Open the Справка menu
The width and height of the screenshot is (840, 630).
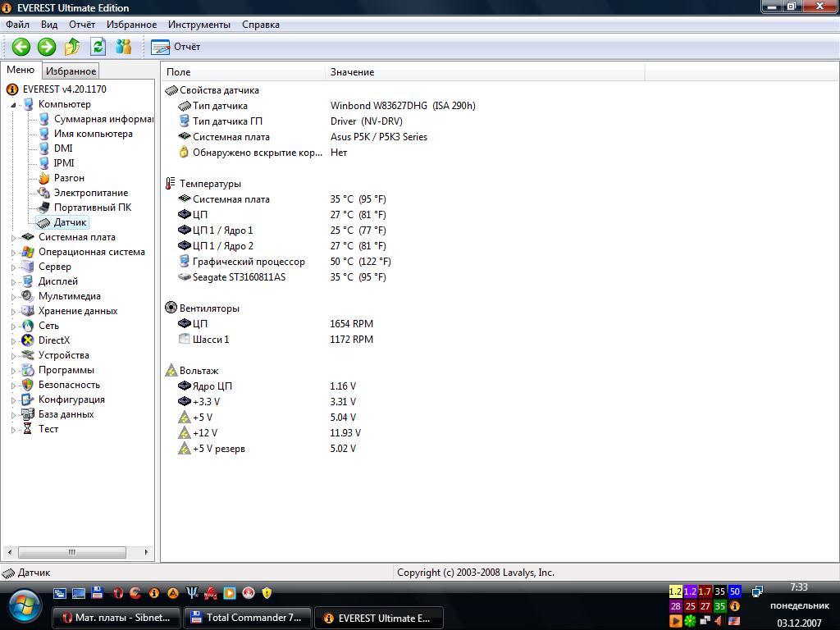[261, 25]
